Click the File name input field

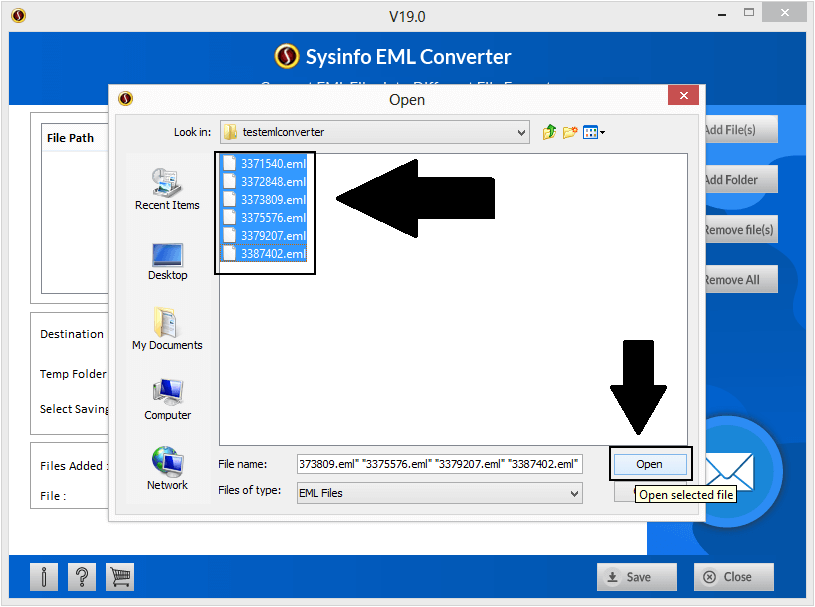tap(440, 464)
